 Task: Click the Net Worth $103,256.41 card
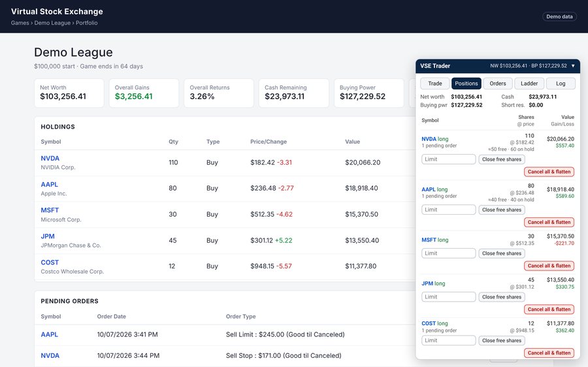tap(69, 93)
